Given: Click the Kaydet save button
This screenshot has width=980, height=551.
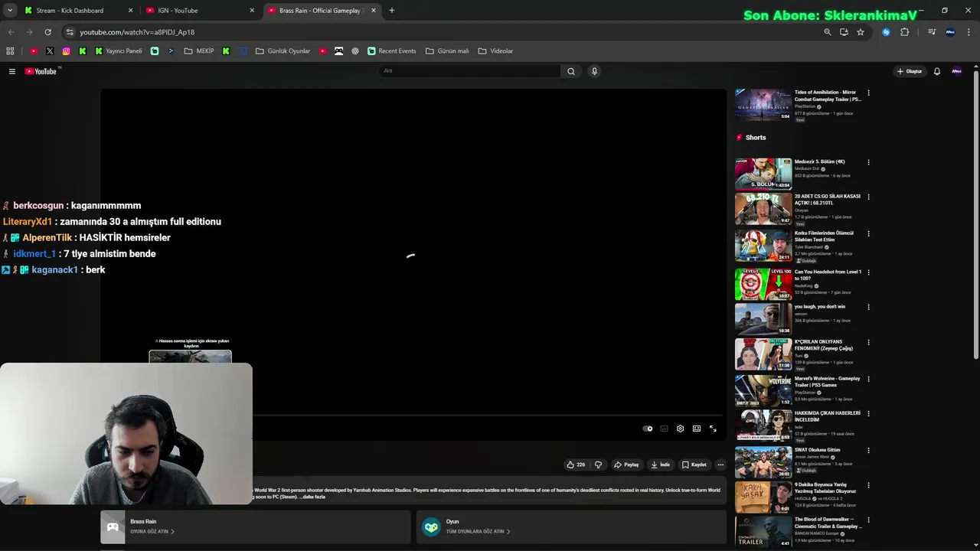Looking at the screenshot, I should coord(694,465).
